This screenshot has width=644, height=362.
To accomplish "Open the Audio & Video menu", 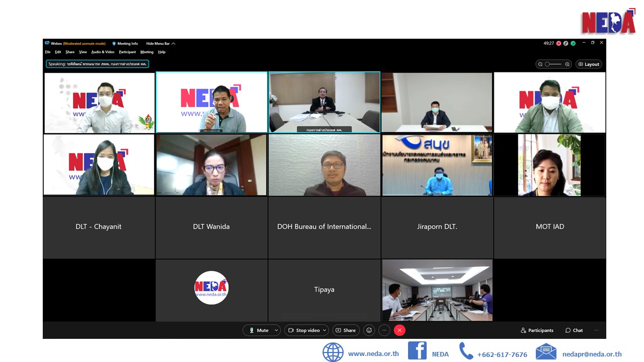I will (103, 52).
